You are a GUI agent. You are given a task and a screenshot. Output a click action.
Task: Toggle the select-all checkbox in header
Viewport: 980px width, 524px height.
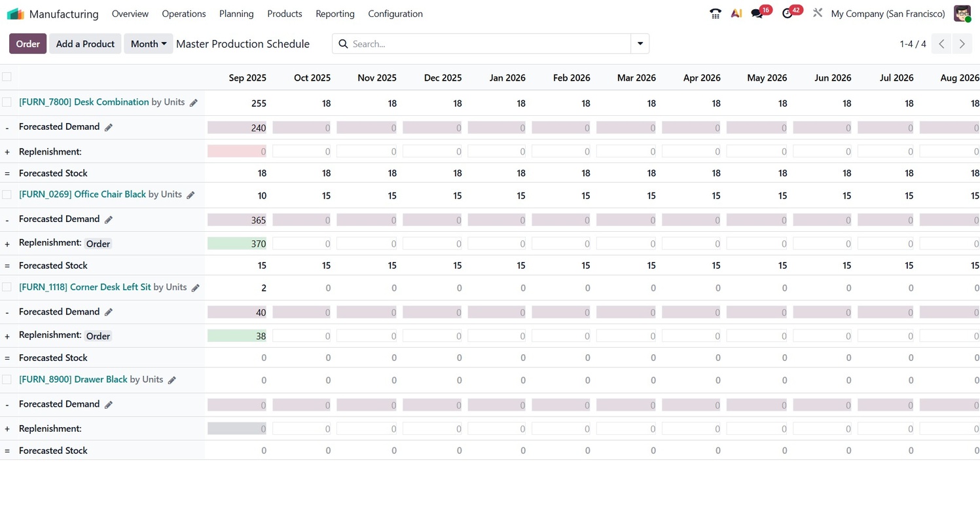point(7,77)
